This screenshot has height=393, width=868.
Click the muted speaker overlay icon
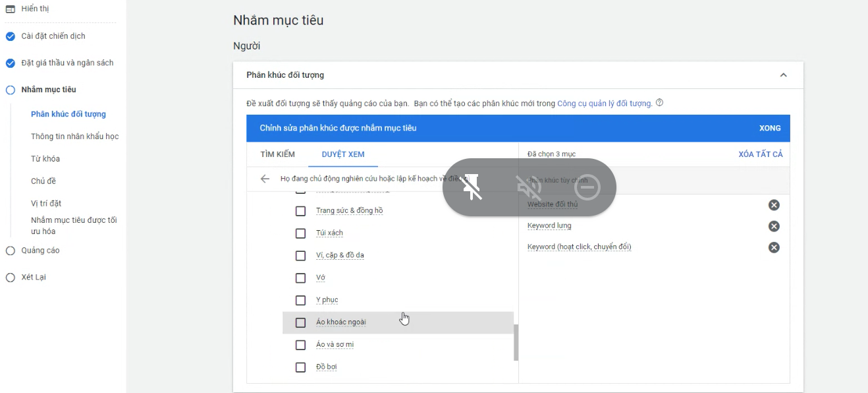coord(529,187)
